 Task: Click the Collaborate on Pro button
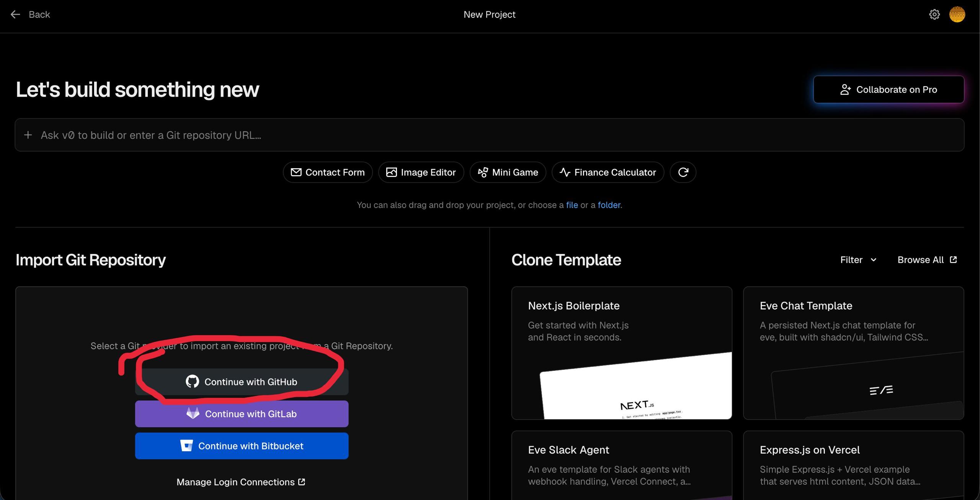click(x=889, y=89)
